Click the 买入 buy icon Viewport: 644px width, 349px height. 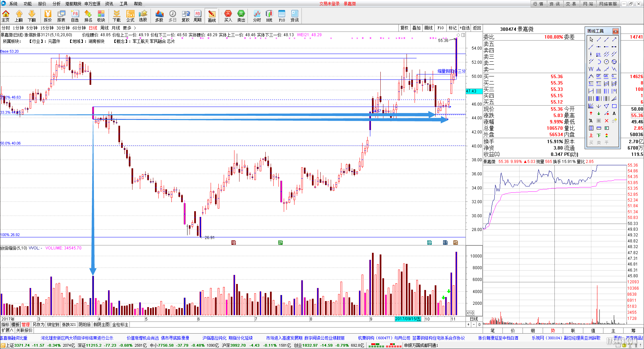(x=228, y=16)
